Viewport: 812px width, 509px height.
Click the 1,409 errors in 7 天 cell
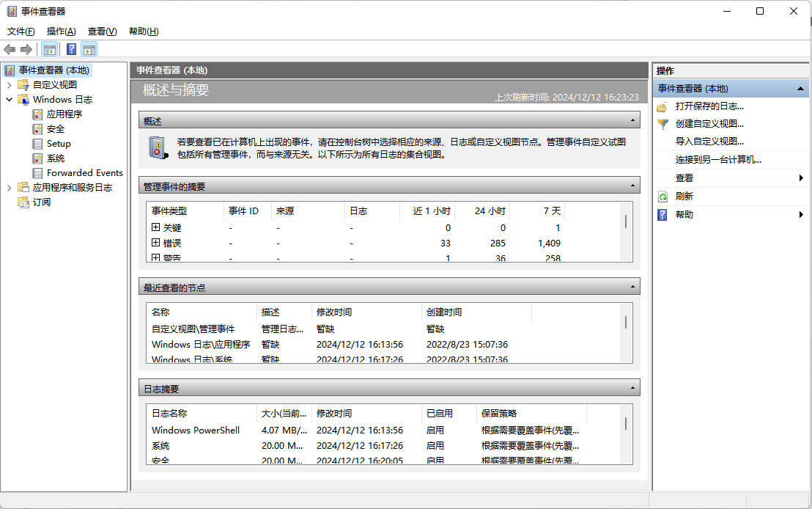pyautogui.click(x=549, y=243)
